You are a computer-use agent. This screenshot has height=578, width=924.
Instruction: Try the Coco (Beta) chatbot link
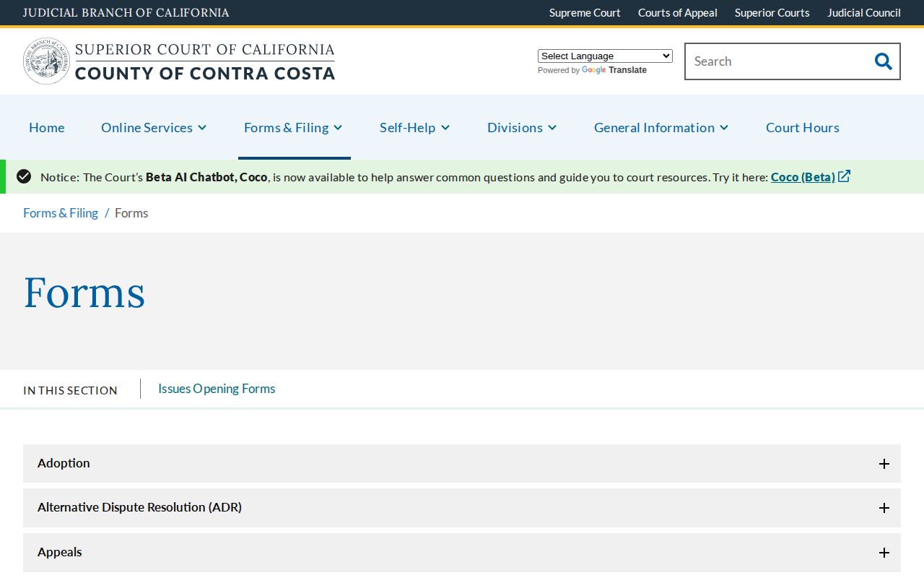tap(803, 176)
